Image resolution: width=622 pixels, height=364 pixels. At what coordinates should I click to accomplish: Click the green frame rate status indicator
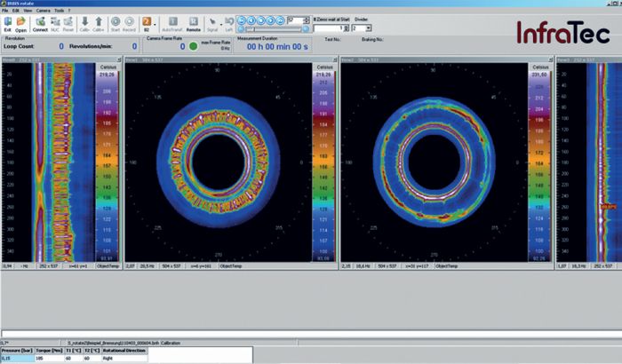click(193, 46)
